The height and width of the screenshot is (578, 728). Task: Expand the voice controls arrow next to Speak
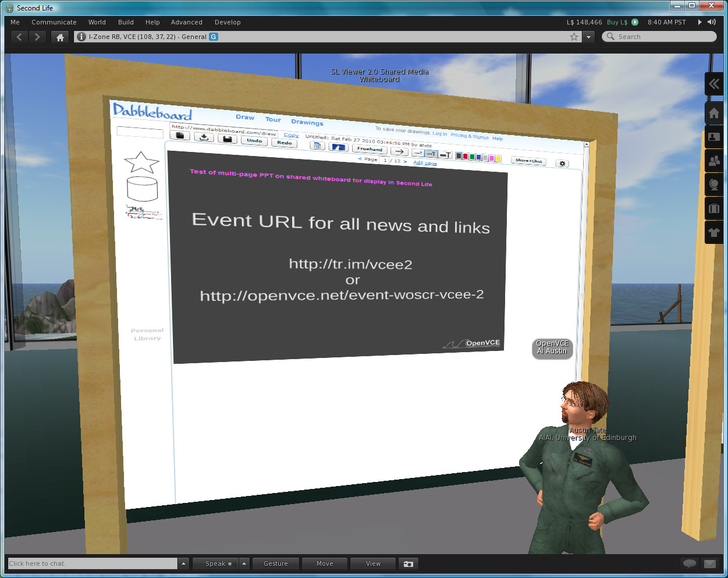point(244,563)
